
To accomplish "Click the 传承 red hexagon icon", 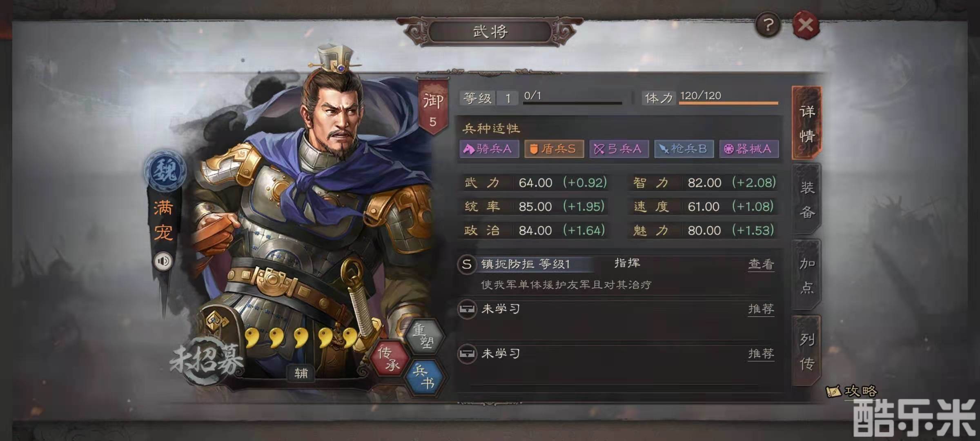I will (389, 358).
